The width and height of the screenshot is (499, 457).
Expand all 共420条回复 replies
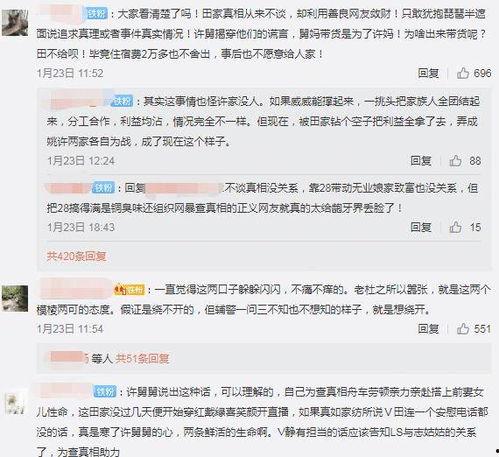(x=76, y=256)
